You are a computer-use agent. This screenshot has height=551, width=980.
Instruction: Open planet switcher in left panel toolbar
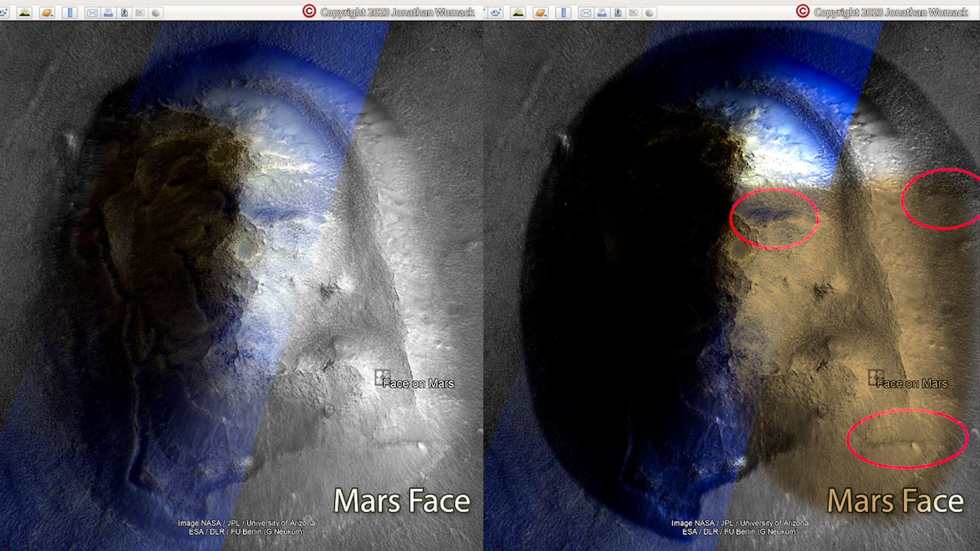(x=47, y=13)
